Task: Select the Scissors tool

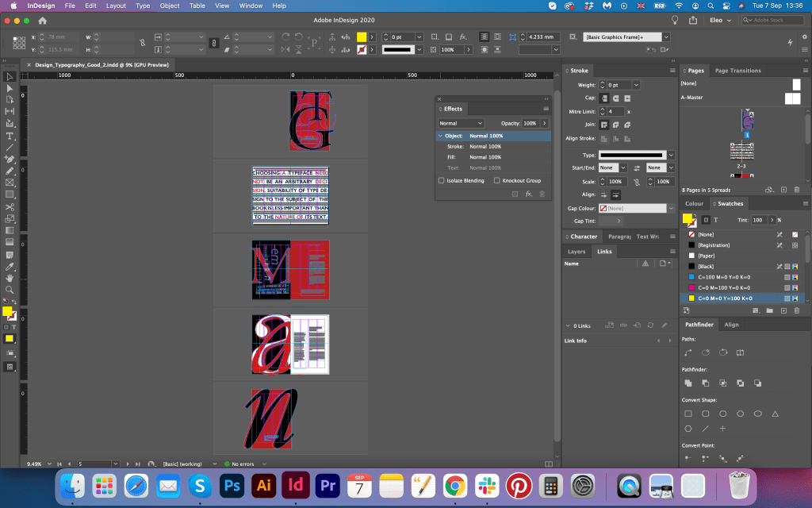Action: 10,206
